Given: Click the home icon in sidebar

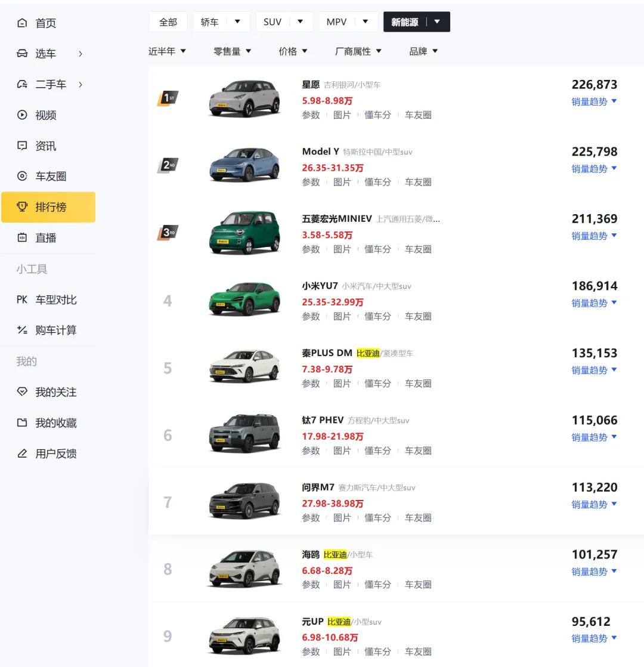Looking at the screenshot, I should (x=22, y=23).
